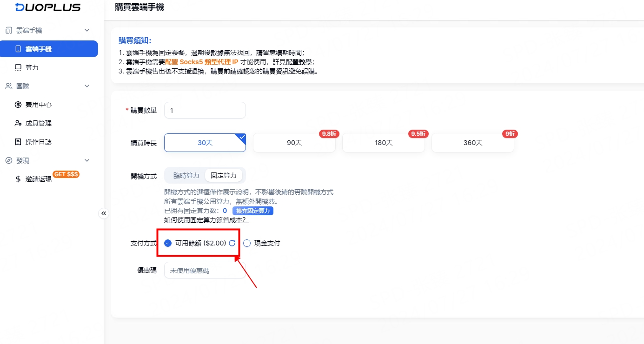This screenshot has width=644, height=344.
Task: Collapse the 團隊 sidebar section
Action: point(87,86)
